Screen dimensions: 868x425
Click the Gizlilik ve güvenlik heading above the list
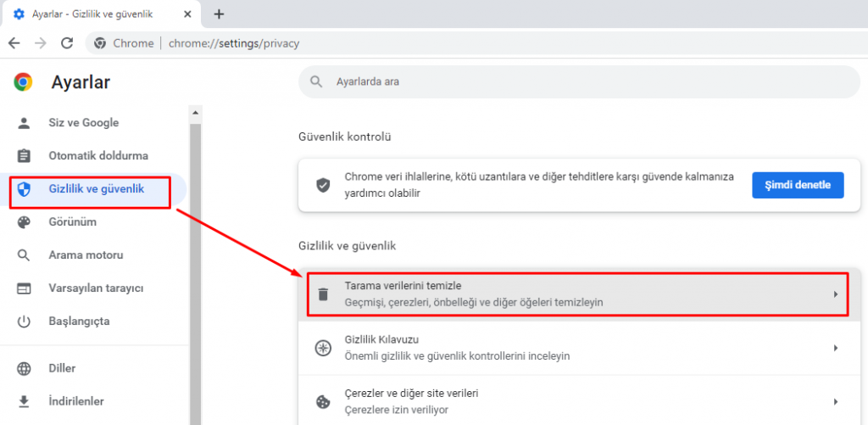347,246
